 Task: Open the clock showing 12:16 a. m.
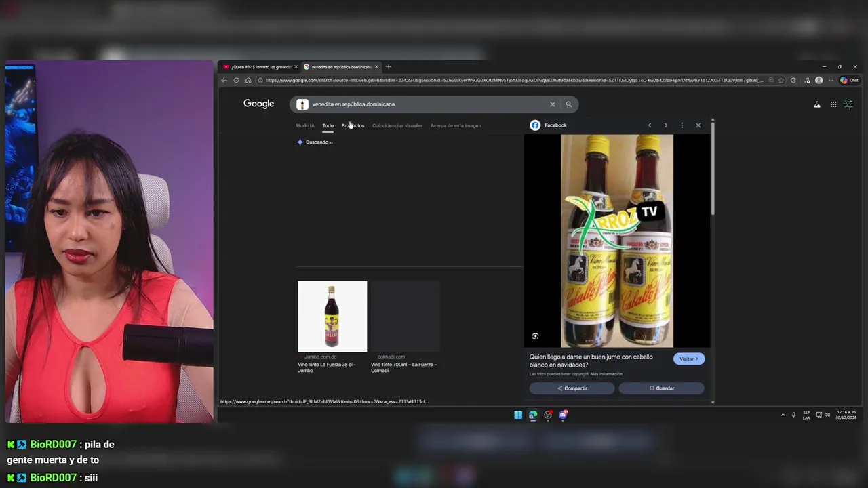(x=846, y=415)
